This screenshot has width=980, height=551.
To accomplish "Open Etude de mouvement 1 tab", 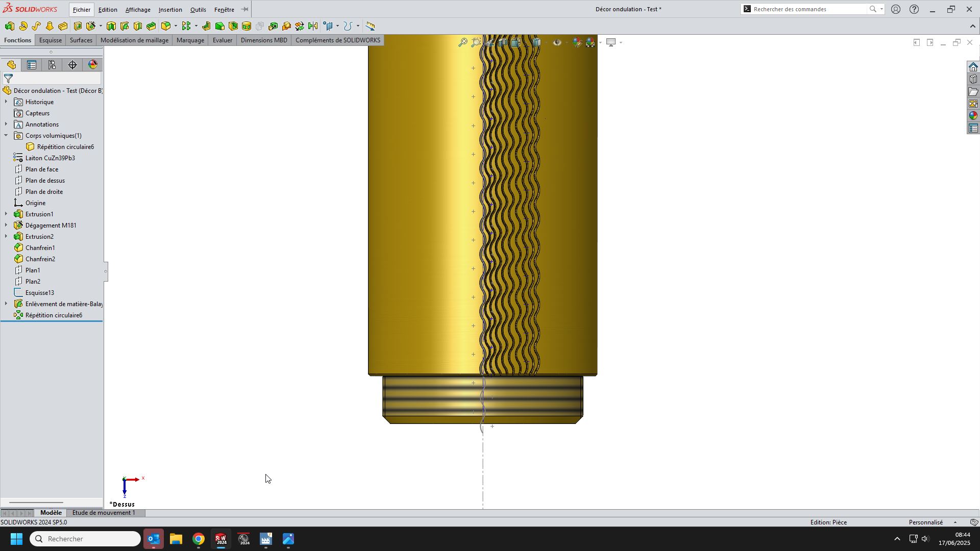I will pyautogui.click(x=104, y=513).
